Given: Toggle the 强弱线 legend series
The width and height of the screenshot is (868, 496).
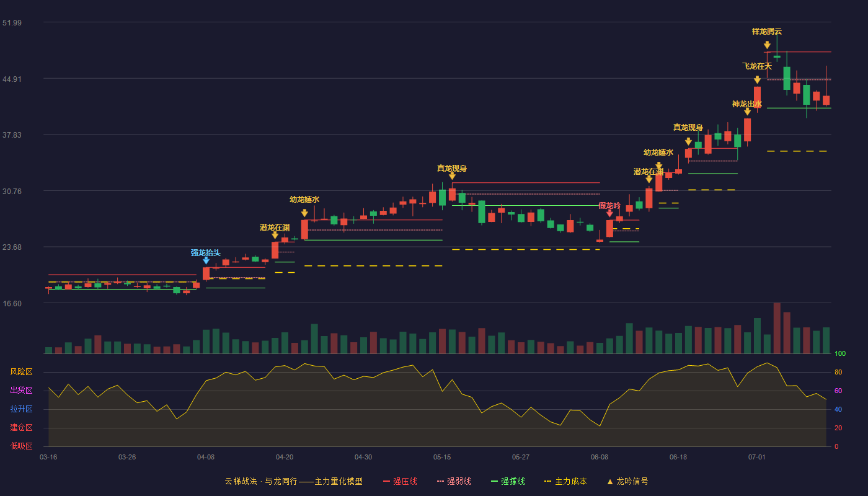Looking at the screenshot, I should click(454, 481).
